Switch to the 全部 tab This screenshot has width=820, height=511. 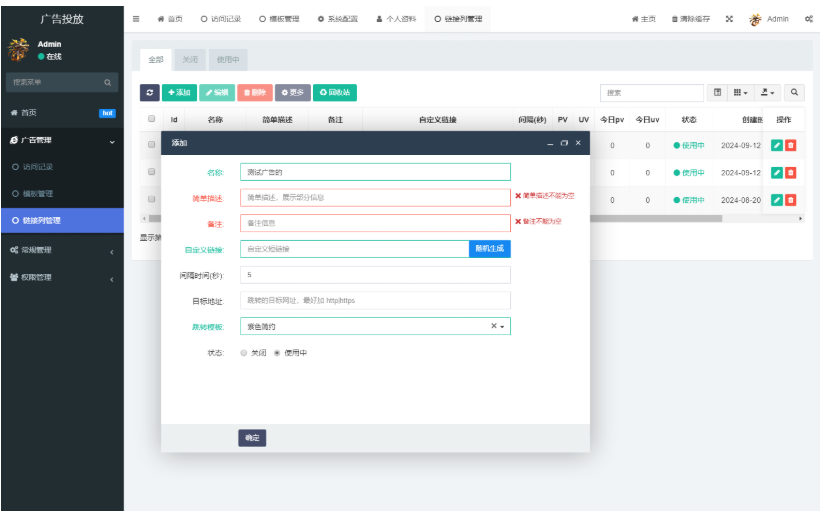point(156,60)
